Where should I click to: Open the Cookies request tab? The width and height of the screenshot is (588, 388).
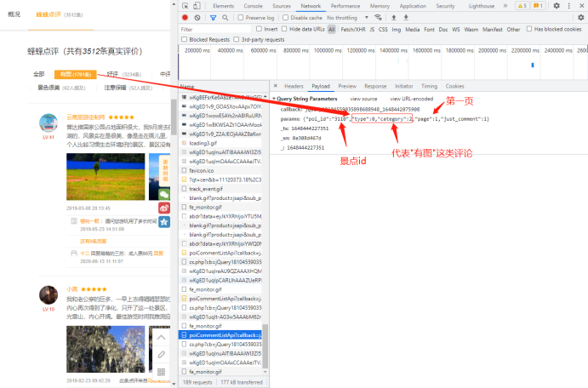click(455, 86)
